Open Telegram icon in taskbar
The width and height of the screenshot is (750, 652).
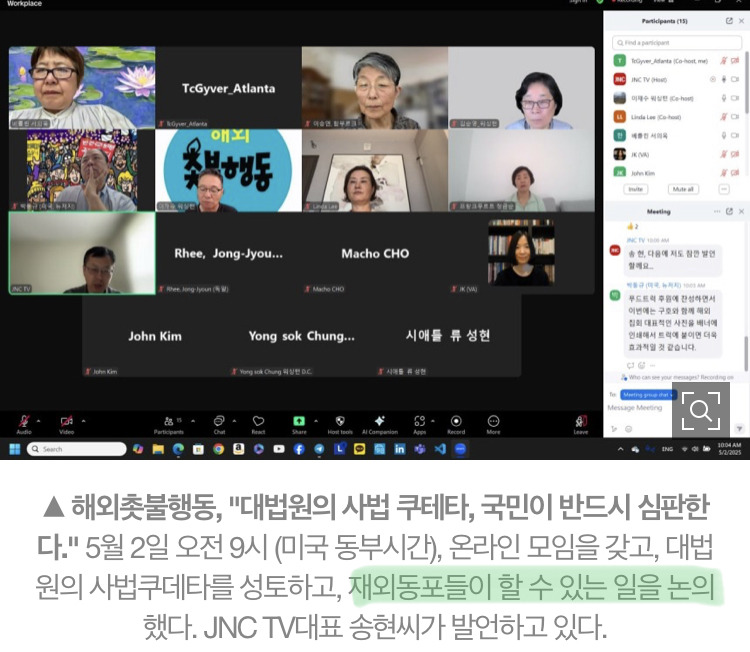319,449
